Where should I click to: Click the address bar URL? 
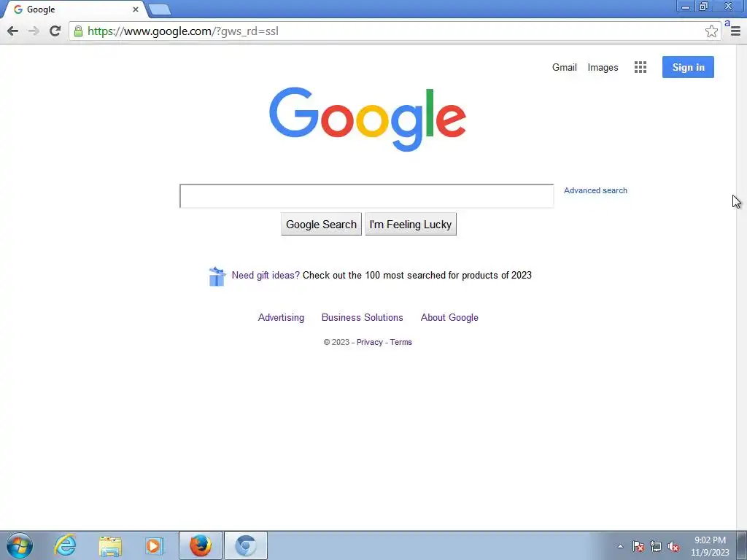point(183,31)
